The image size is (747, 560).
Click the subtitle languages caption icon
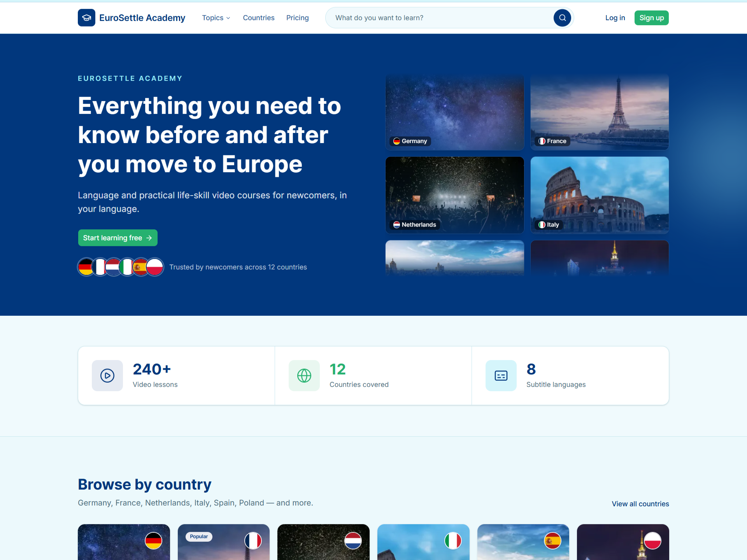[501, 375]
